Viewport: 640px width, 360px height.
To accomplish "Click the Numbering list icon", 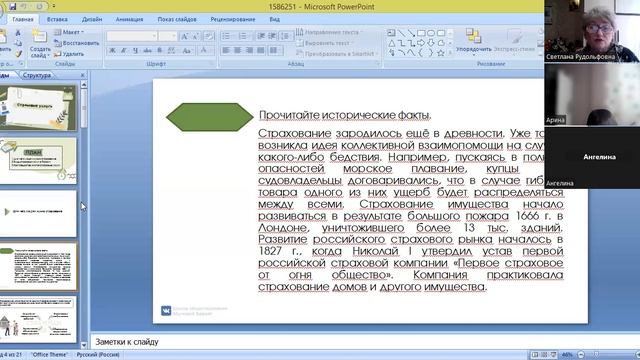I will (x=243, y=36).
